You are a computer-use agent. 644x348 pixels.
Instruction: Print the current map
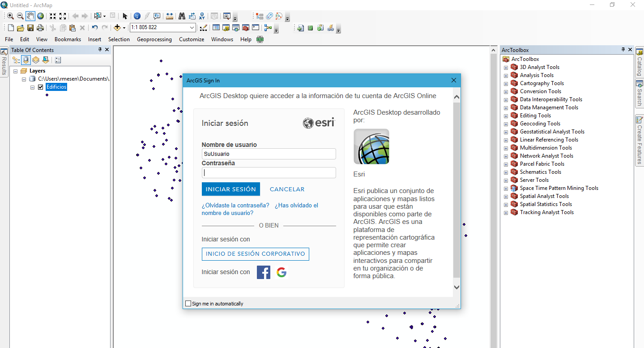(x=40, y=28)
